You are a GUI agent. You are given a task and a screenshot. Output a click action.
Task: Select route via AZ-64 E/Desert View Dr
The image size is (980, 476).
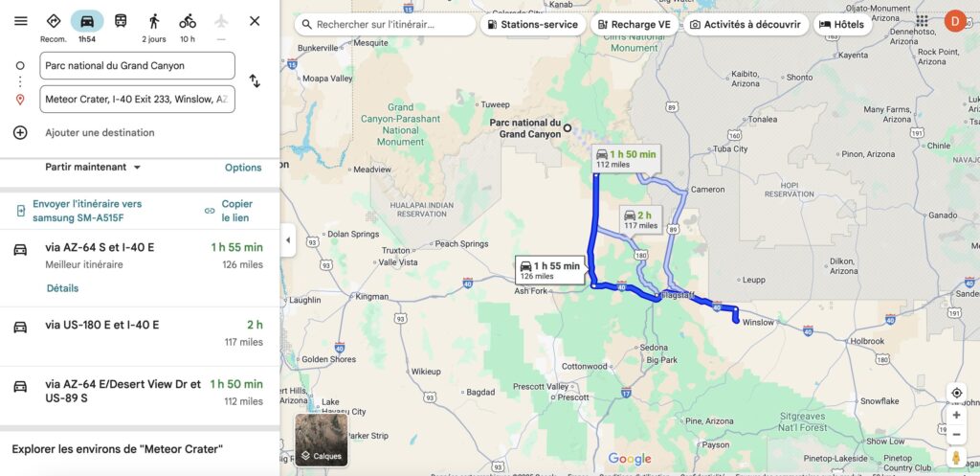[x=140, y=396]
